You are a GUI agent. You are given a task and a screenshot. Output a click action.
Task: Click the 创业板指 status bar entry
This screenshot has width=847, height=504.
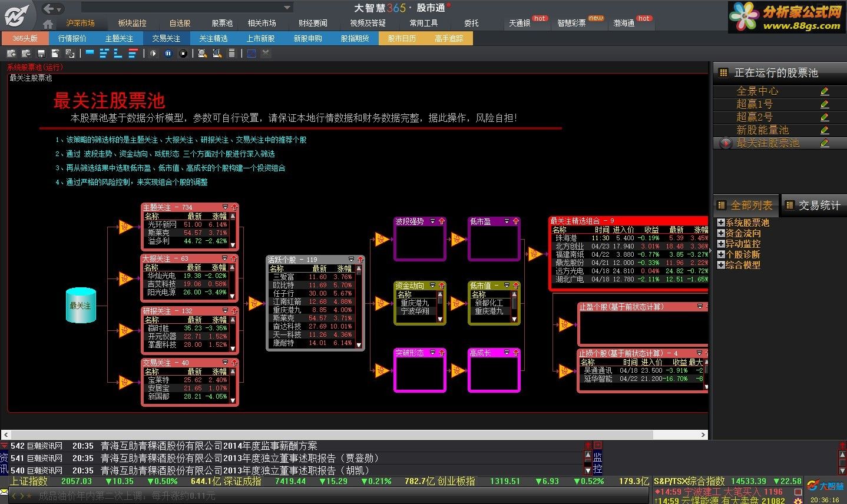click(x=455, y=481)
